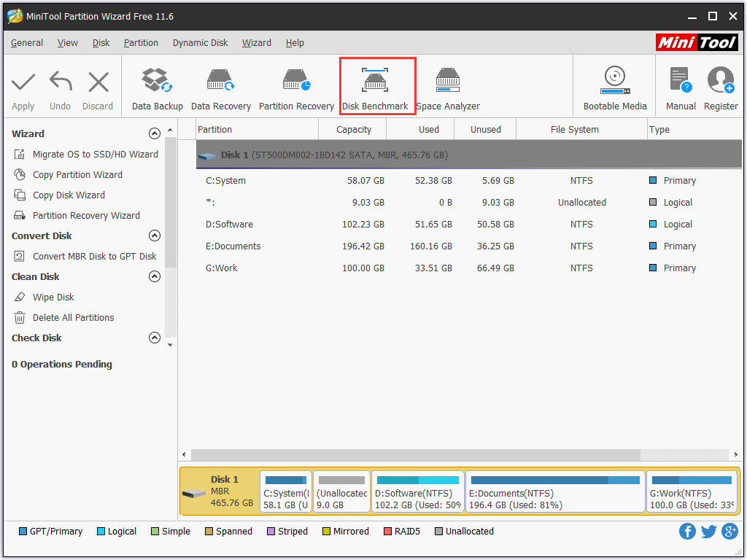
Task: Click the Partition Recovery Wizard sidebar icon
Action: pyautogui.click(x=20, y=216)
